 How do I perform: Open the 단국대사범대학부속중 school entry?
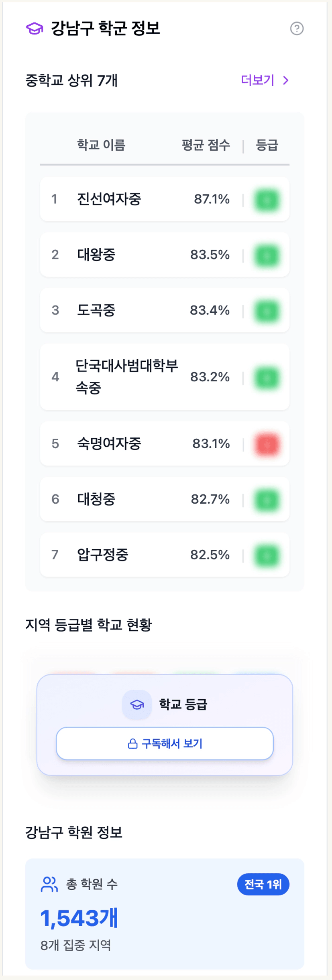click(x=126, y=377)
